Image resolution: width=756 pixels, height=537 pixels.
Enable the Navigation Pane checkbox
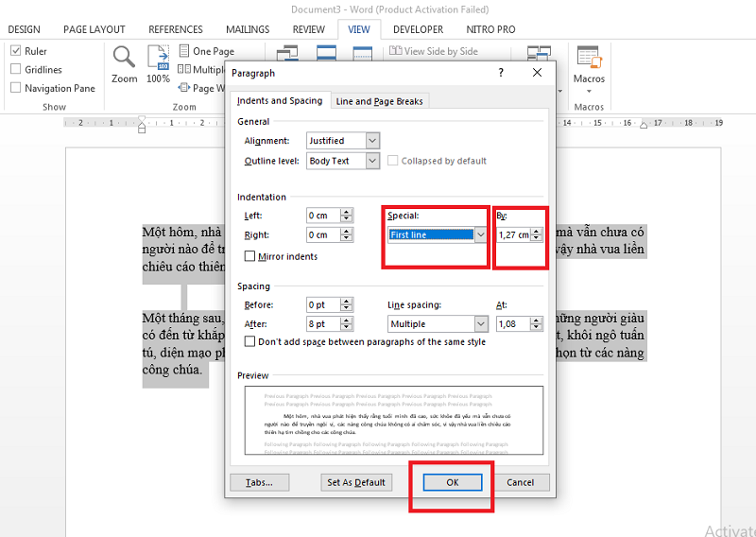(16, 87)
